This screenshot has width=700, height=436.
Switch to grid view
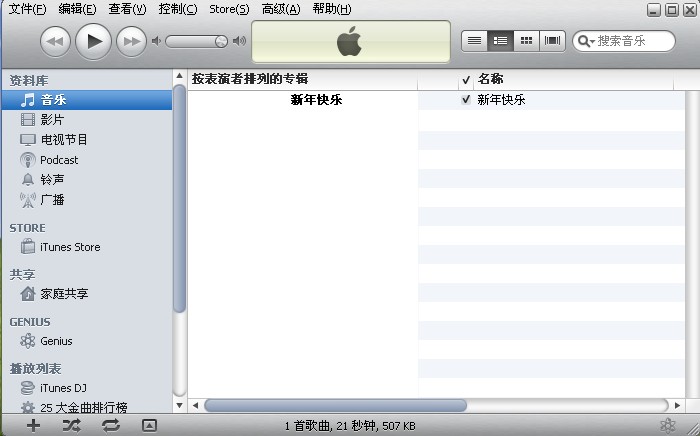point(526,41)
